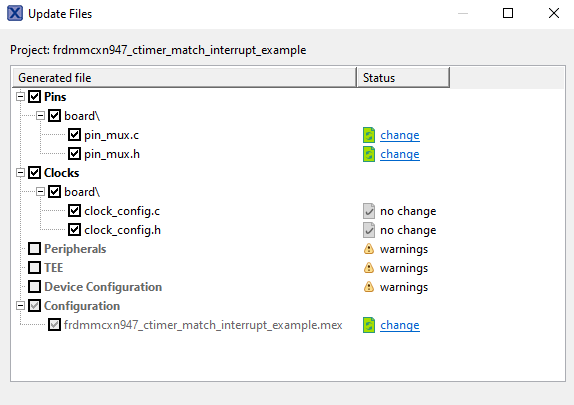The width and height of the screenshot is (574, 405).
Task: Open the change link for the .mex file
Action: coord(400,325)
